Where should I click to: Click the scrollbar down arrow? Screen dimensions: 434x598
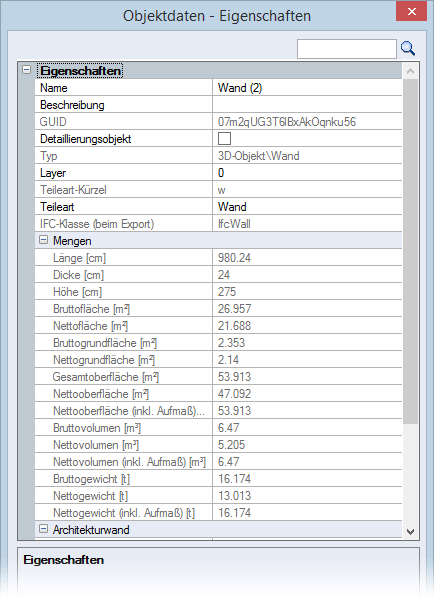point(410,531)
